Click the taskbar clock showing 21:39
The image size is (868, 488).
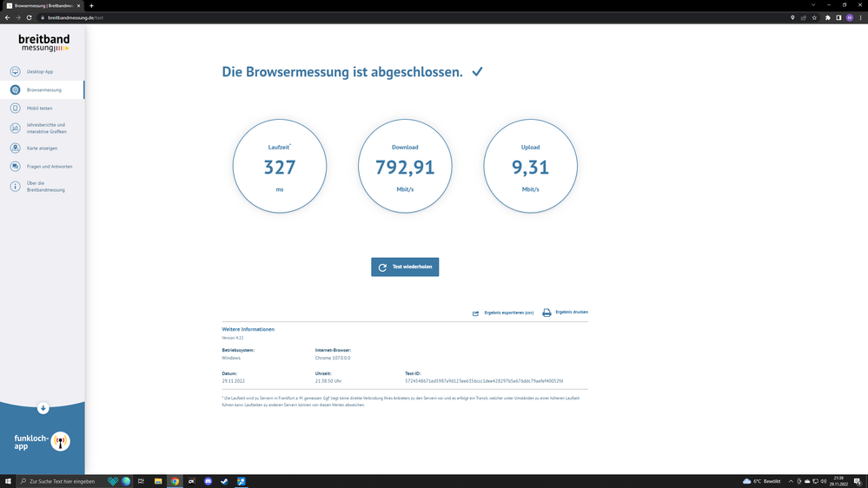tap(838, 481)
